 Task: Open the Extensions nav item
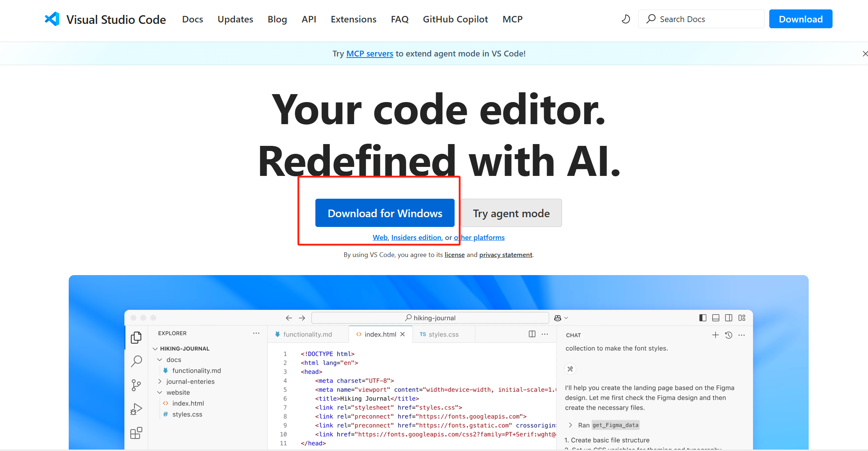coord(353,19)
